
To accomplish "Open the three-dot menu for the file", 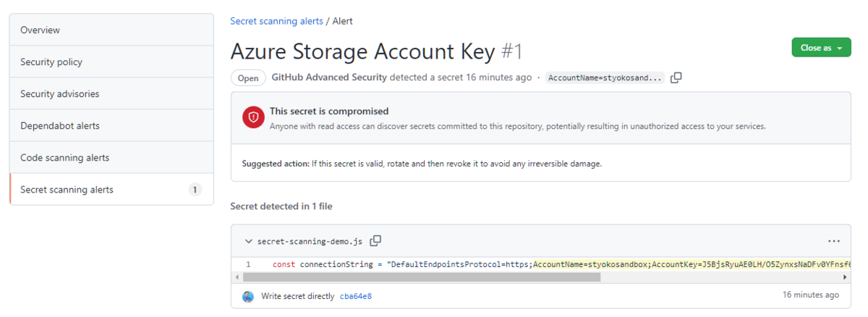I will point(834,241).
